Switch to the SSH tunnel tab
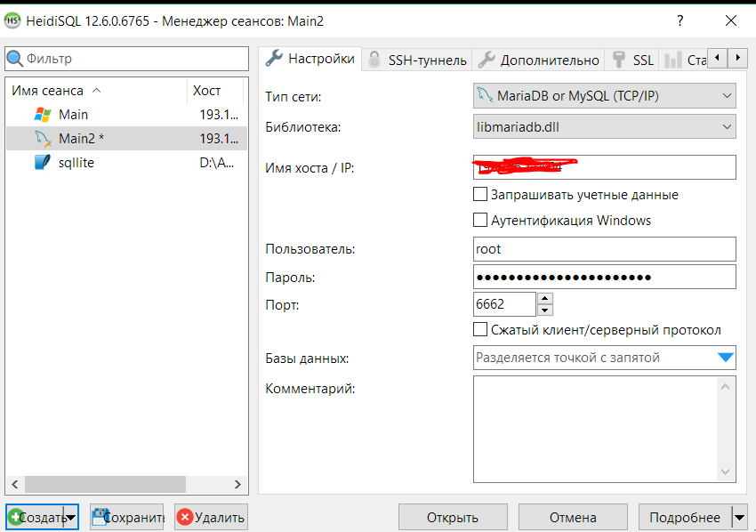The image size is (756, 532). point(417,60)
